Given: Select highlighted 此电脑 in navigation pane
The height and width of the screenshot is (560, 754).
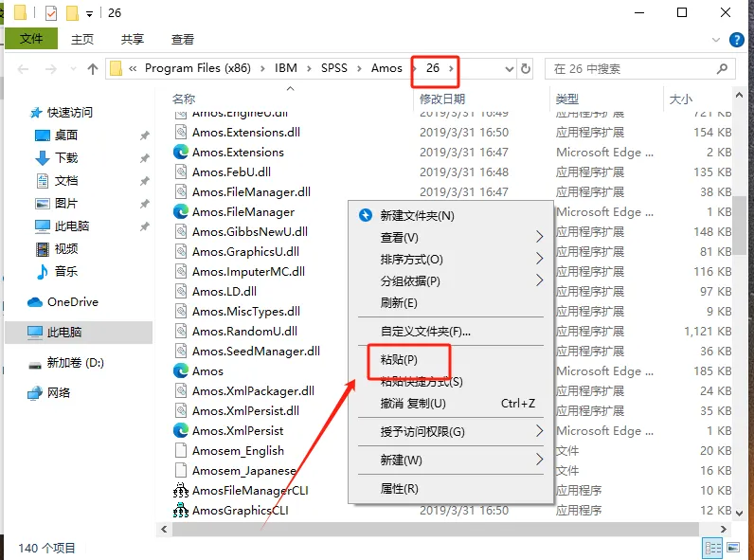Looking at the screenshot, I should pyautogui.click(x=79, y=332).
